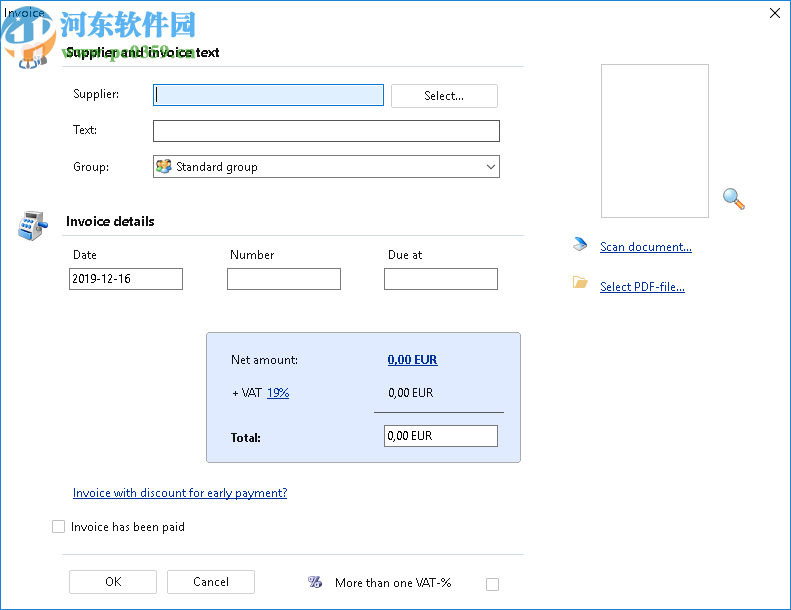Click the invoice Number field
Image resolution: width=791 pixels, height=610 pixels.
(x=284, y=279)
